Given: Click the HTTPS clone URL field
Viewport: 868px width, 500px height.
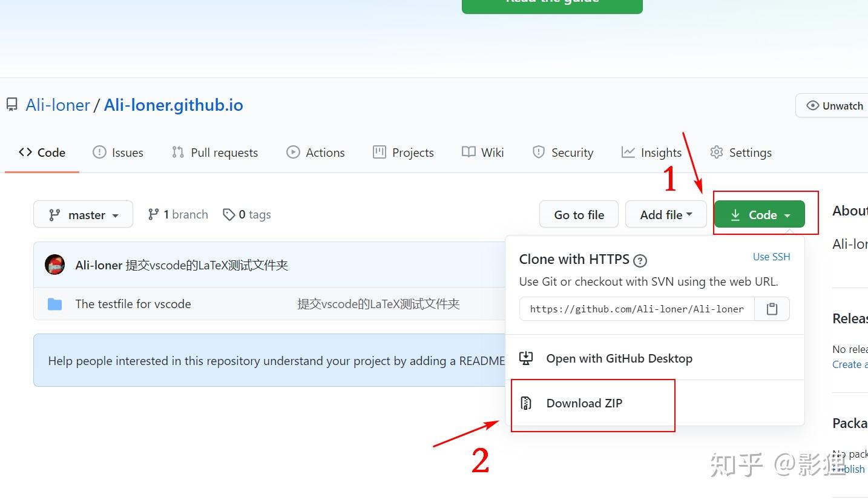Looking at the screenshot, I should pyautogui.click(x=637, y=309).
